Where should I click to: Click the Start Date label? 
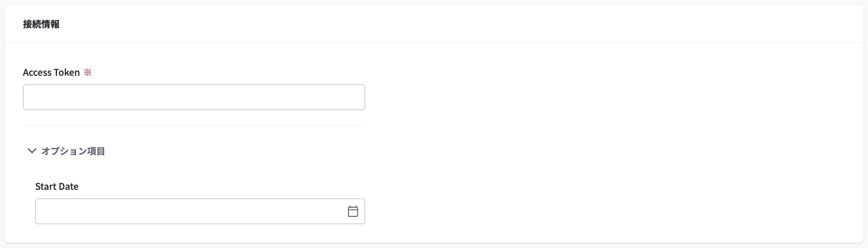click(57, 186)
